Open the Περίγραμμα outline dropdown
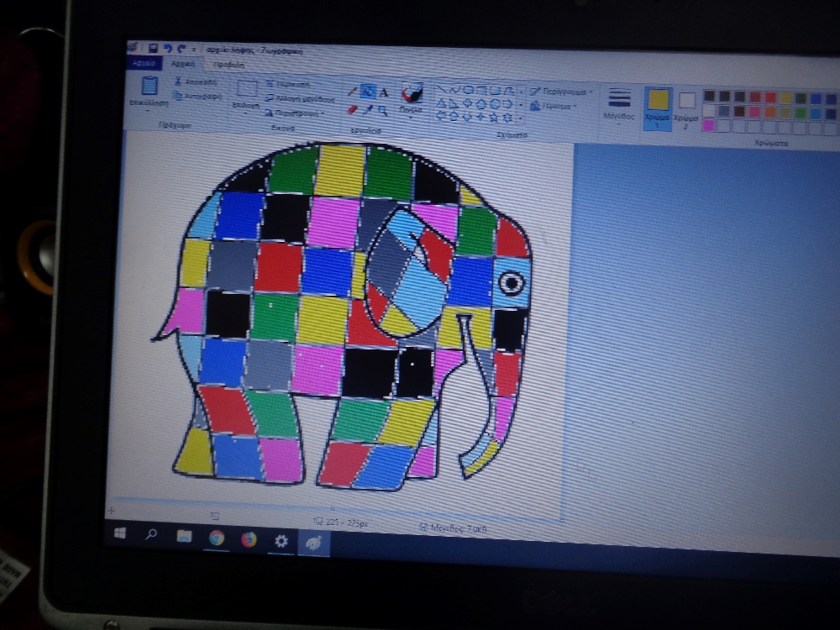This screenshot has width=840, height=630. 563,92
